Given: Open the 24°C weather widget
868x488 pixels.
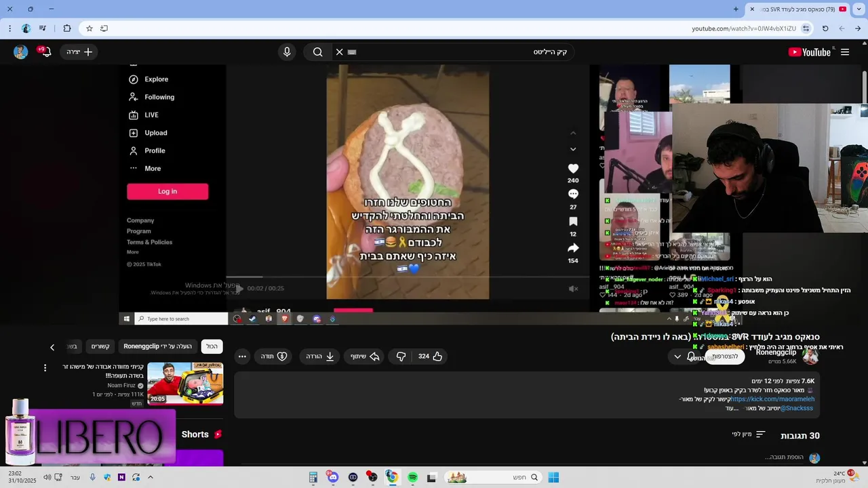Looking at the screenshot, I should (838, 477).
